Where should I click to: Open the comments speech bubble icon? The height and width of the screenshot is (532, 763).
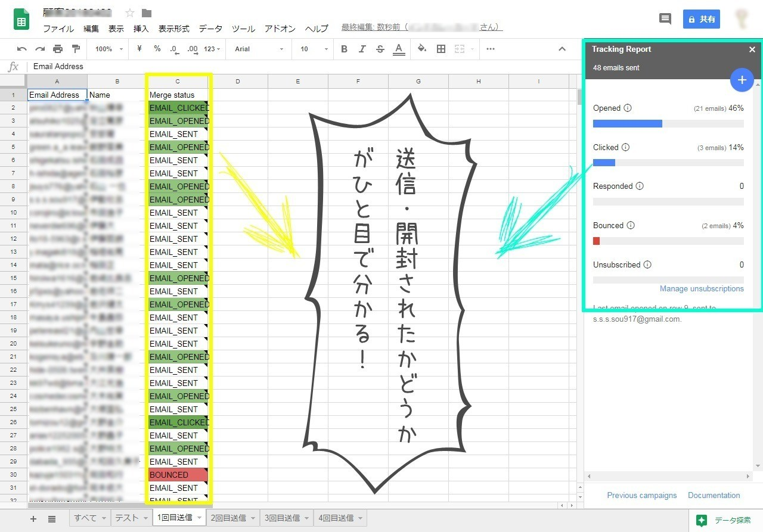tap(665, 18)
